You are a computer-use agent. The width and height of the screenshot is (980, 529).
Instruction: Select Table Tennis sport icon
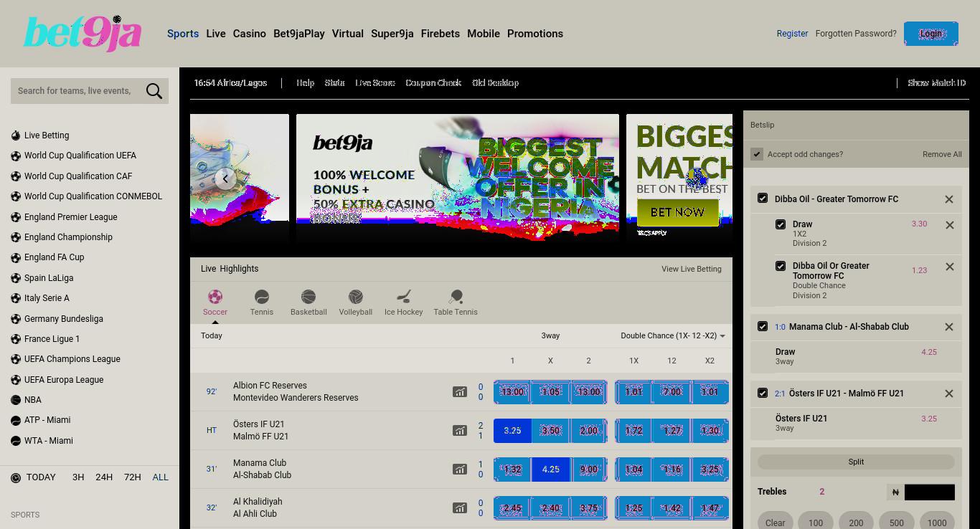pyautogui.click(x=456, y=302)
